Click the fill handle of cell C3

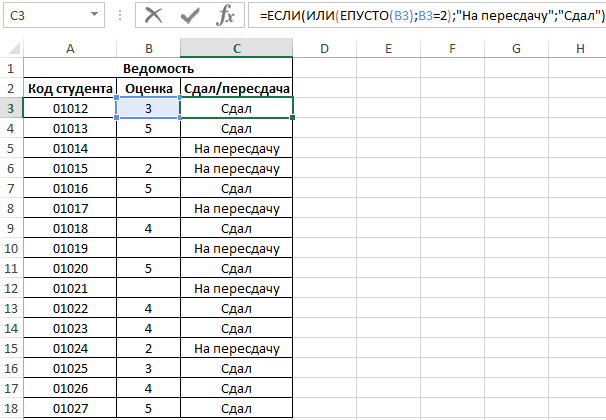[292, 118]
